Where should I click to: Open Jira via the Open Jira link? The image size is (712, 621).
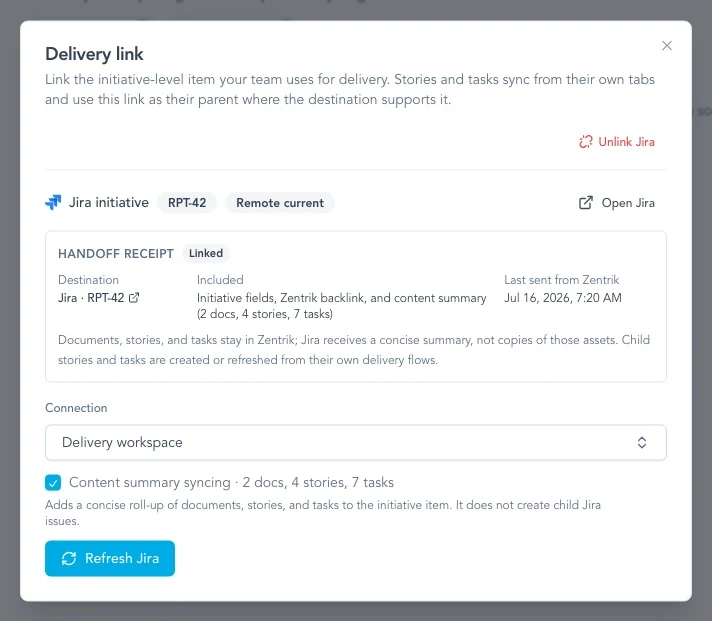pyautogui.click(x=617, y=203)
